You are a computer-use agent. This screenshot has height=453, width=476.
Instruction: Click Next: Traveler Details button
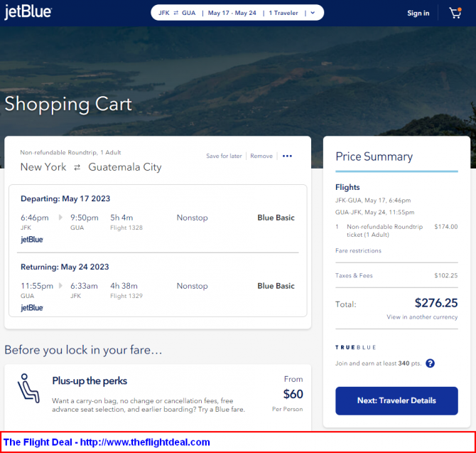tap(396, 401)
